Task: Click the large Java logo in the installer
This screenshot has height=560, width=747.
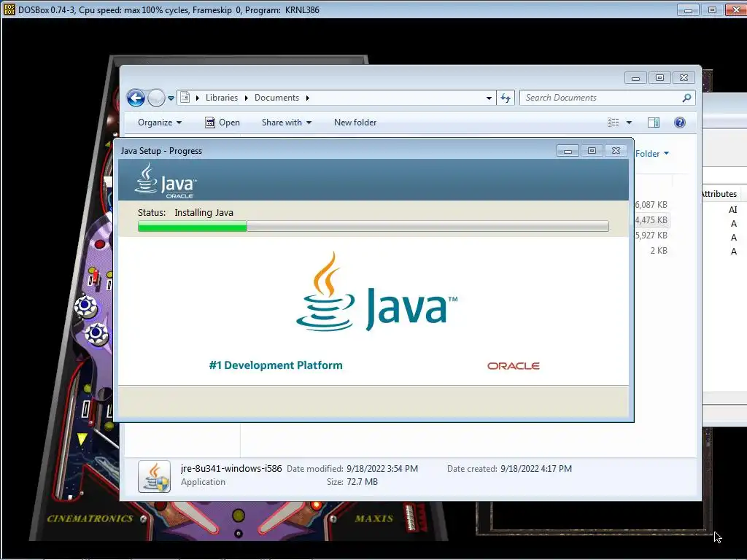Action: [377, 292]
